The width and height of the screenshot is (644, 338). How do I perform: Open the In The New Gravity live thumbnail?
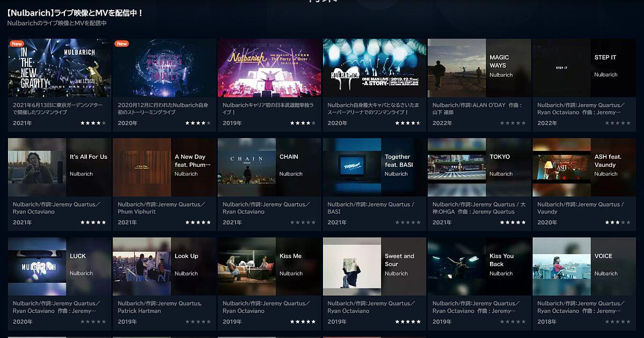(x=60, y=68)
